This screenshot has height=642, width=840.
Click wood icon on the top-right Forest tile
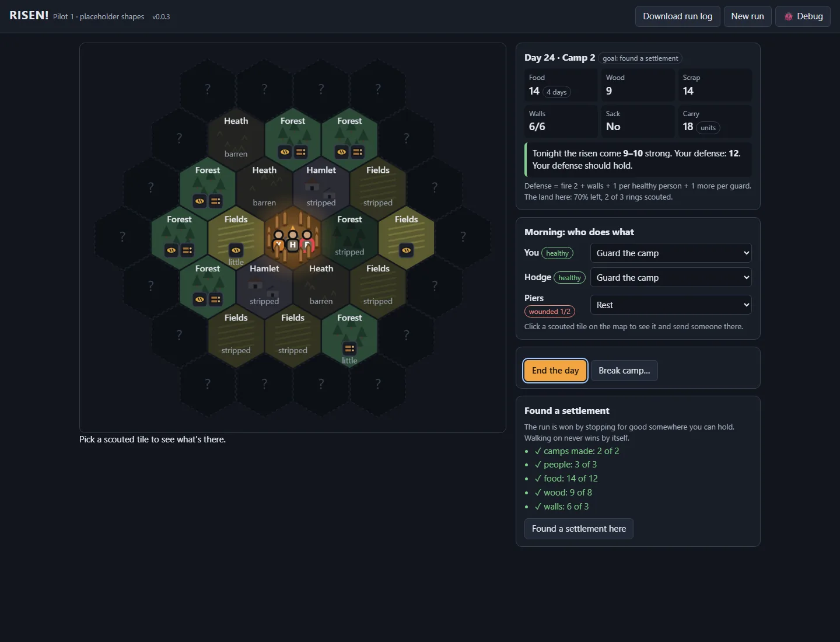[357, 152]
